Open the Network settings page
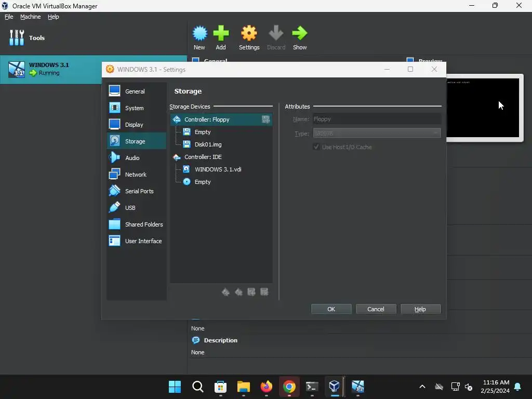 coord(137,175)
